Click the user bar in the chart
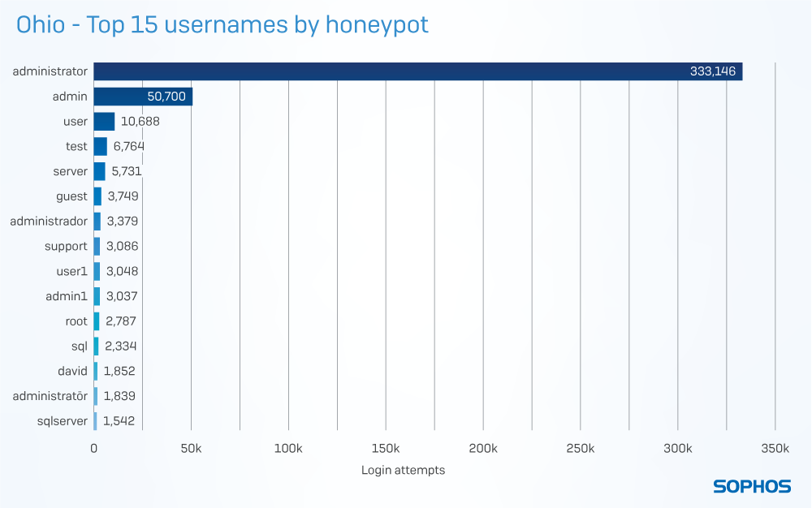The image size is (812, 508). tap(104, 122)
